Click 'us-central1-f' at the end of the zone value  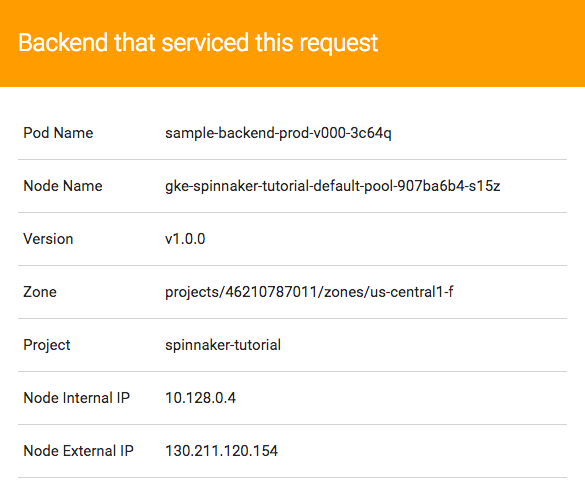[412, 292]
